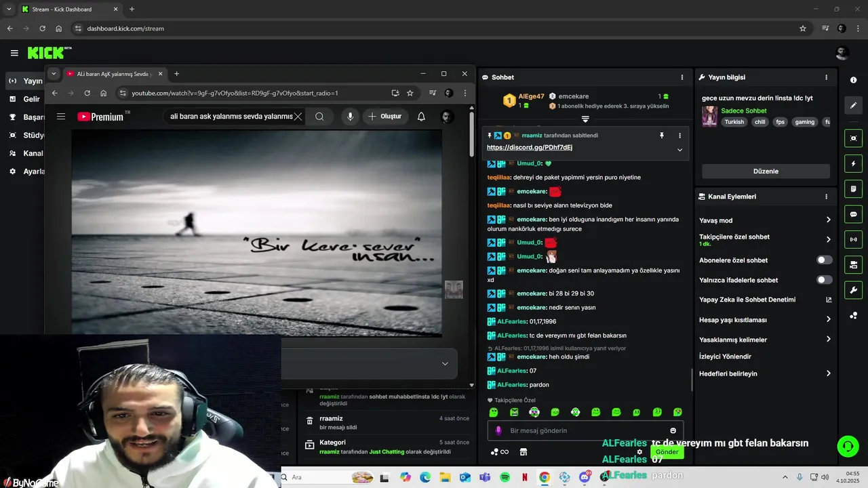Open the Stüdyo sidebar item

26,135
